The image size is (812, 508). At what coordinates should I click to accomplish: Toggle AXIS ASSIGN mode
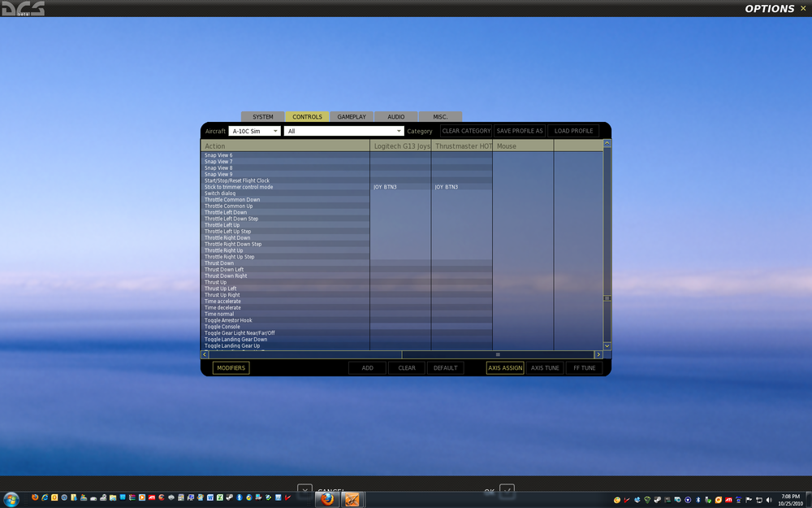[505, 368]
